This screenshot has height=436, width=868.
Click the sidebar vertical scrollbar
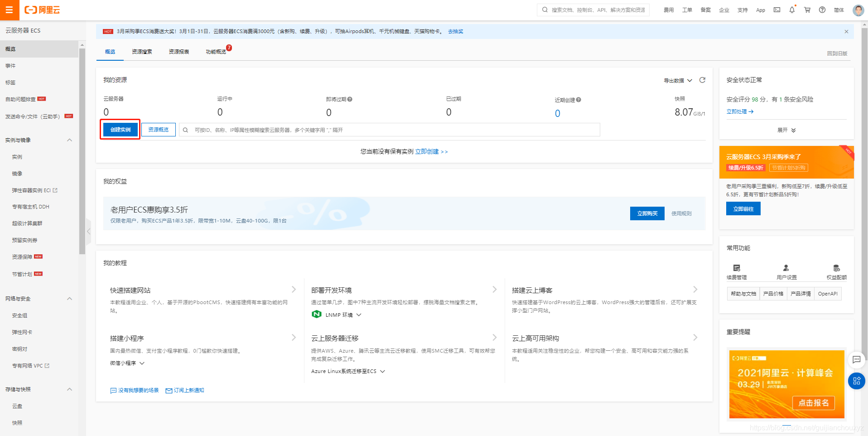click(82, 151)
